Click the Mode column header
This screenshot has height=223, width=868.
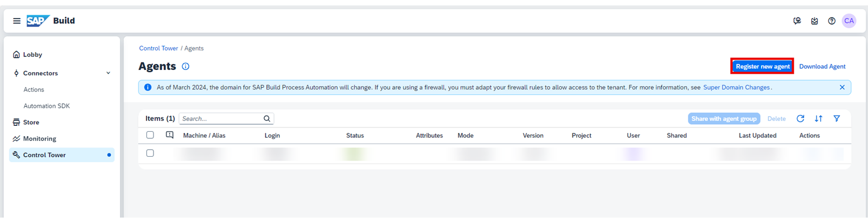click(465, 136)
